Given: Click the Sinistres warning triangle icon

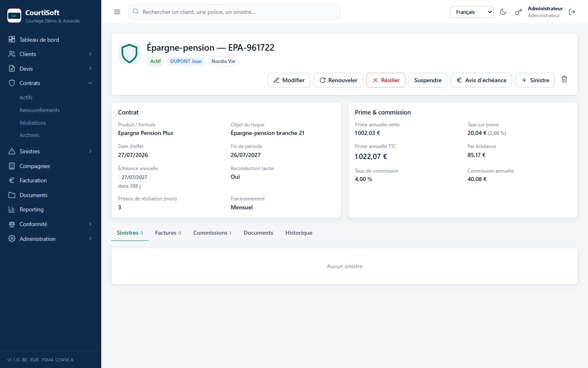Looking at the screenshot, I should coord(12,151).
